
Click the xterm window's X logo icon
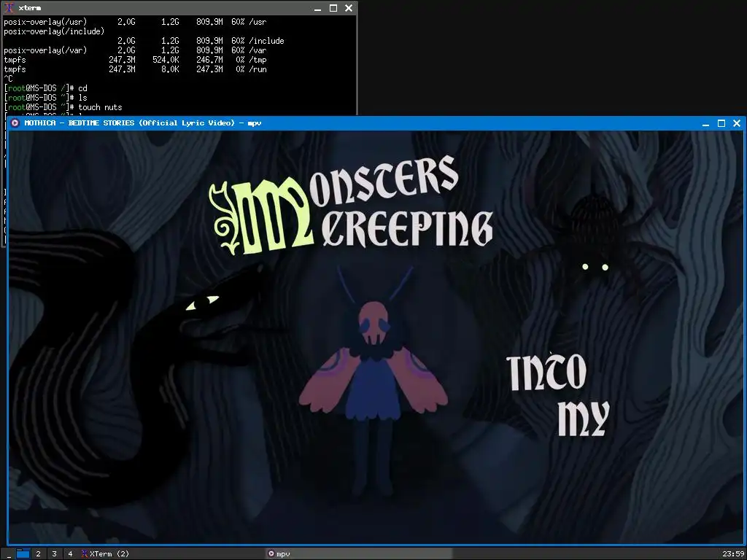pyautogui.click(x=9, y=8)
